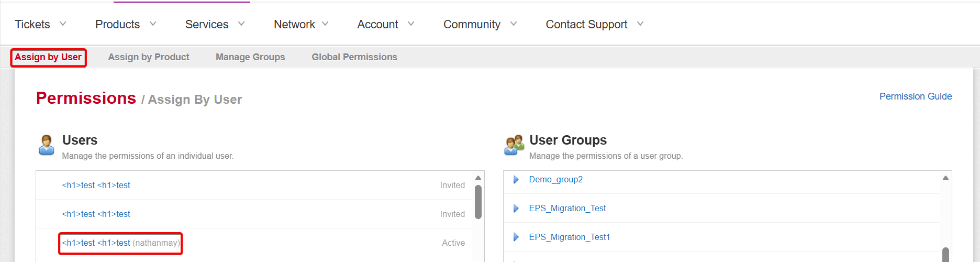Expand the EPS_Migration_Test group arrow
Screen dimensions: 980x262
tap(516, 209)
